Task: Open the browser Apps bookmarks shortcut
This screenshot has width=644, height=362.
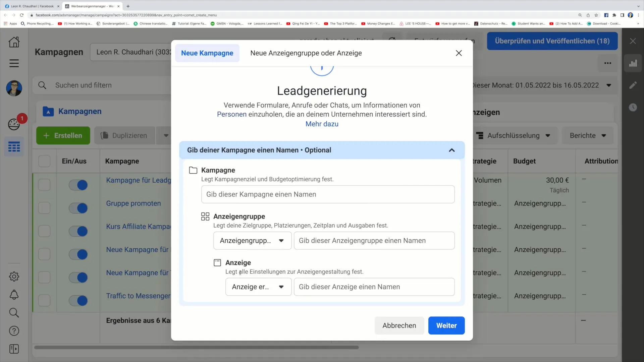Action: (10, 23)
